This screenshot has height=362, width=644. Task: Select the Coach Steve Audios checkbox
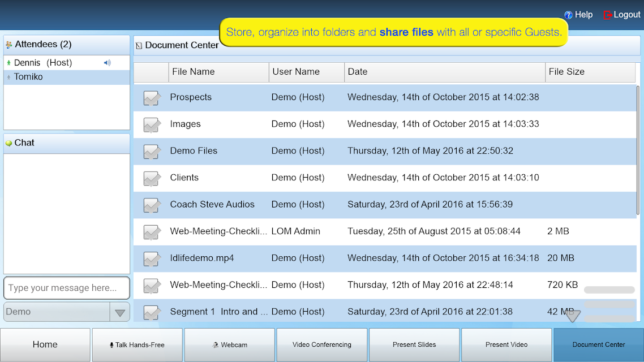point(152,205)
